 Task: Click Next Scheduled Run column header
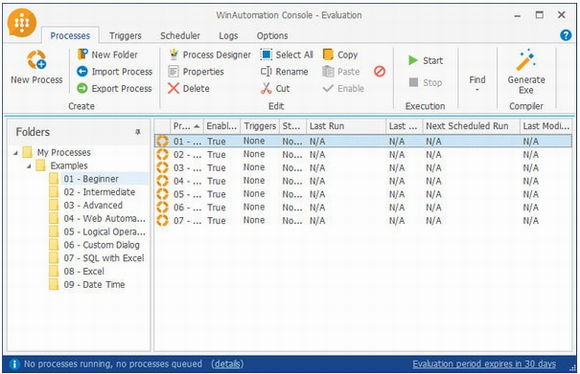(471, 126)
